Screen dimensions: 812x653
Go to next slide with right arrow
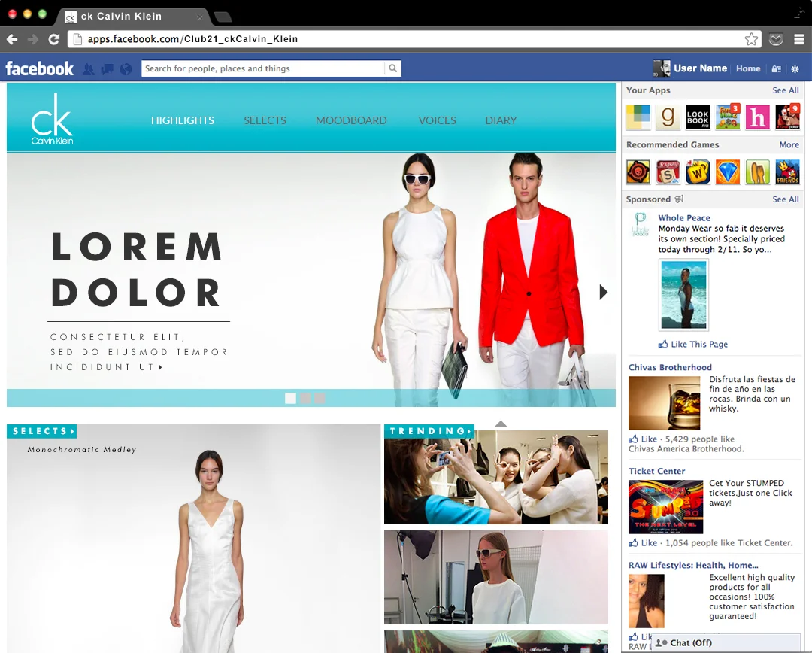click(x=603, y=292)
